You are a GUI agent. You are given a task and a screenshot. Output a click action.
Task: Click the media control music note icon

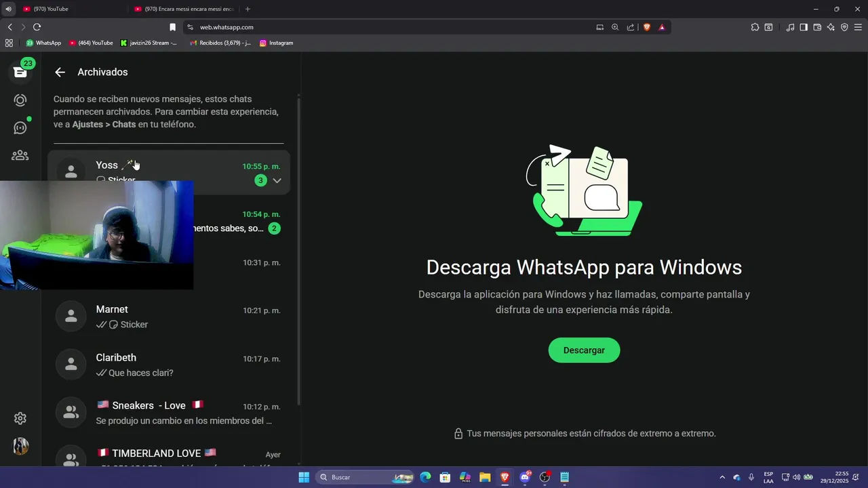point(790,27)
